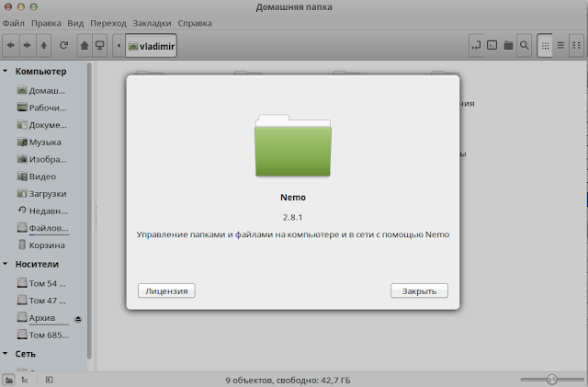Image resolution: width=588 pixels, height=387 pixels.
Task: Switch to list view
Action: click(x=560, y=45)
